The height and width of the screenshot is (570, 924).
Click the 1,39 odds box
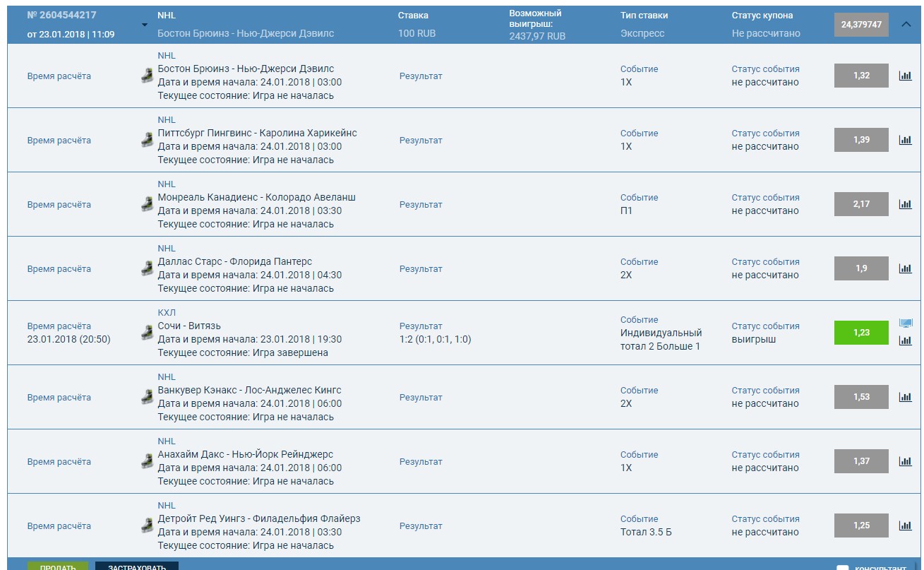click(x=861, y=140)
